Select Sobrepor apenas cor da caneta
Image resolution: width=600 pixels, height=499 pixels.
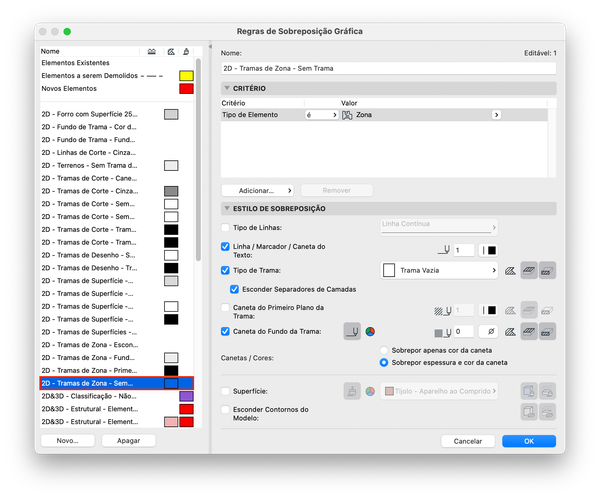pos(384,350)
